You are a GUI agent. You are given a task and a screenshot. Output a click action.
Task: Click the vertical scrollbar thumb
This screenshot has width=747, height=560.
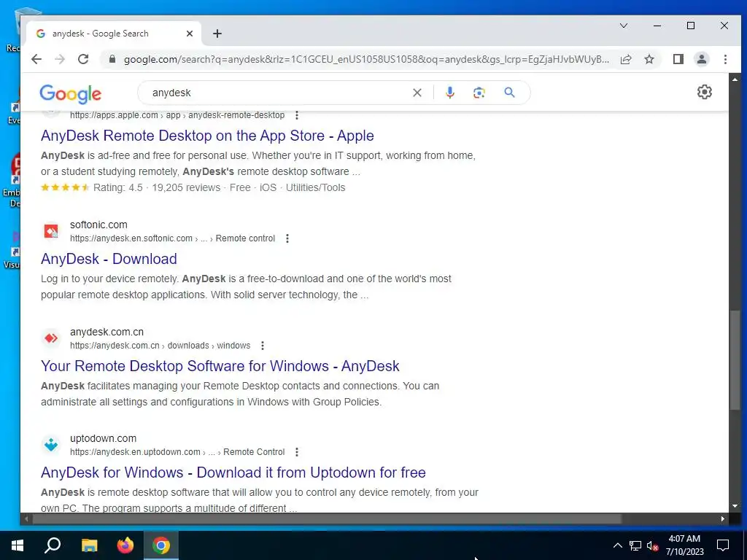[x=735, y=360]
